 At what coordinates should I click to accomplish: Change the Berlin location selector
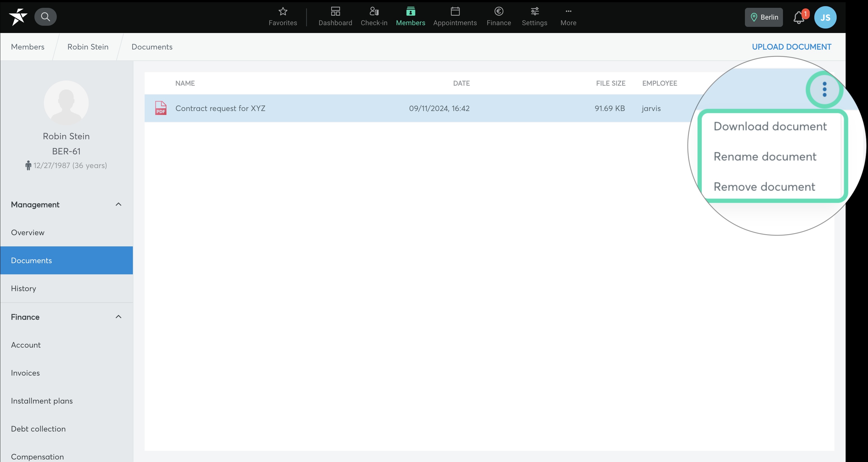tap(764, 17)
